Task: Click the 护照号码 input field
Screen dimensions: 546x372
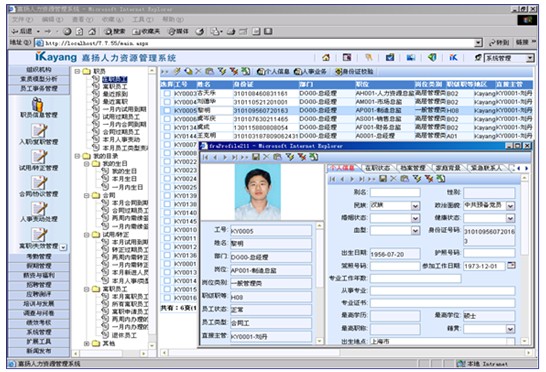Action: point(489,253)
